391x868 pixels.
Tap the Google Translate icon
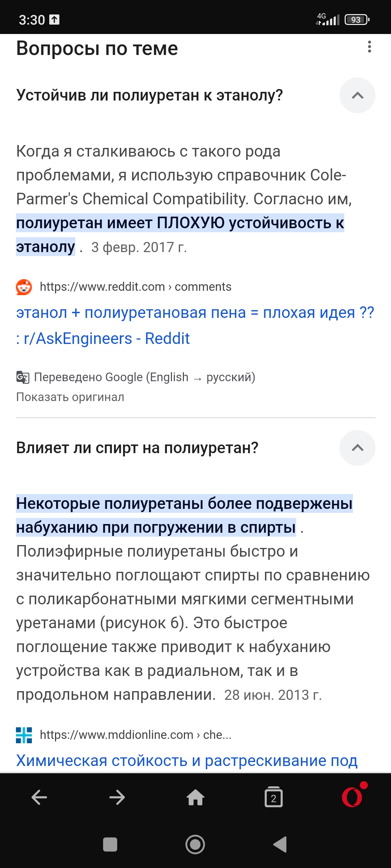[x=23, y=377]
